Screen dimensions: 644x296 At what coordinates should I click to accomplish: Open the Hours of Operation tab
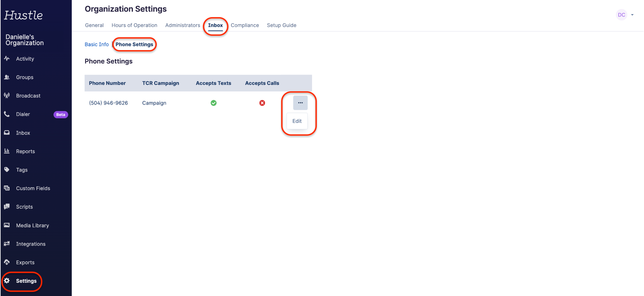click(134, 25)
